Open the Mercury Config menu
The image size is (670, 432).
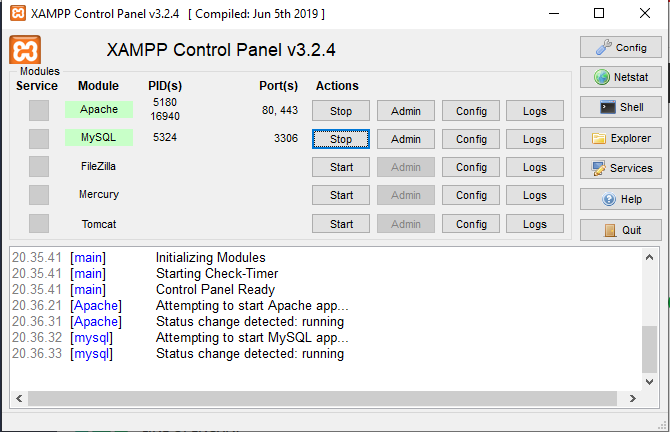tap(471, 195)
